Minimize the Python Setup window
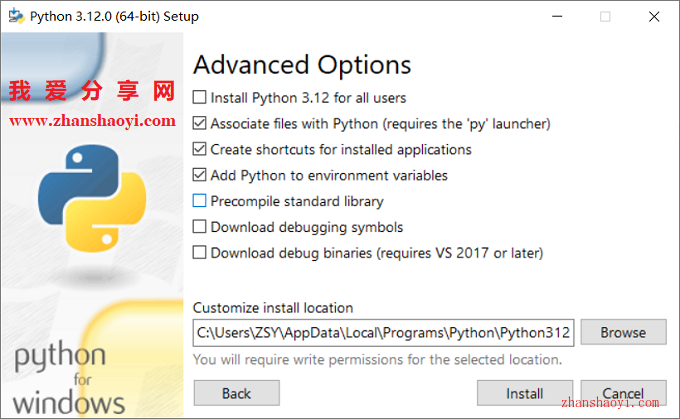 (557, 16)
